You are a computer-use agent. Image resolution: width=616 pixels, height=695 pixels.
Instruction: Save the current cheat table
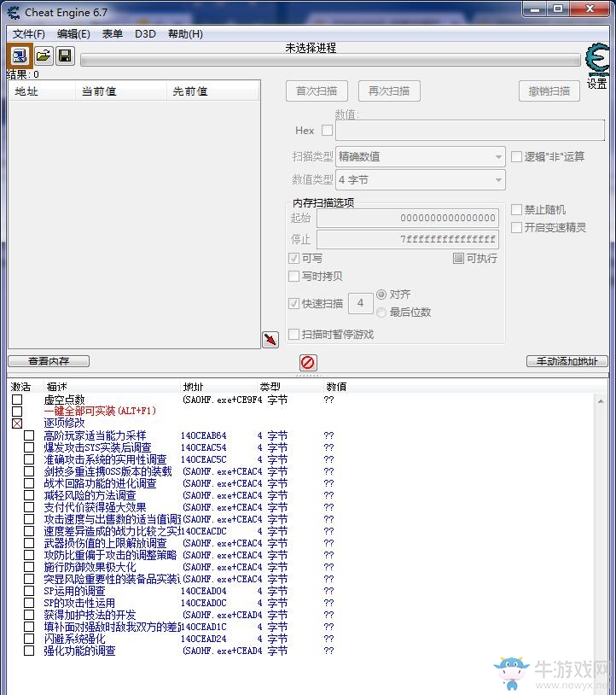[65, 55]
